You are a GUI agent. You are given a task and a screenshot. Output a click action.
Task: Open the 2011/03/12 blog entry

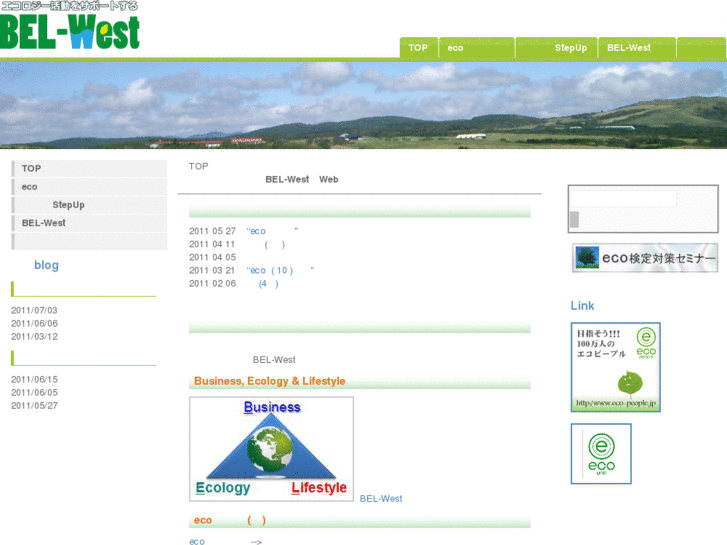[x=34, y=336]
